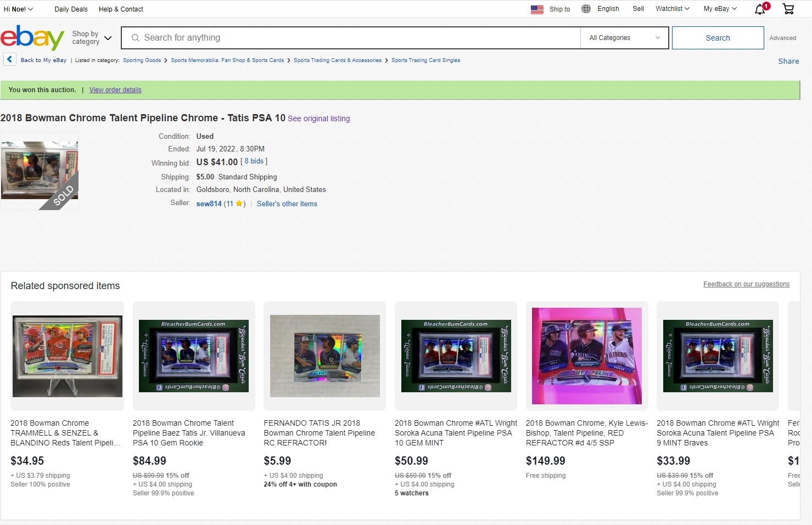The height and width of the screenshot is (525, 812).
Task: Open FERNANDO TATIS JR 2018 listing title
Action: (x=319, y=433)
